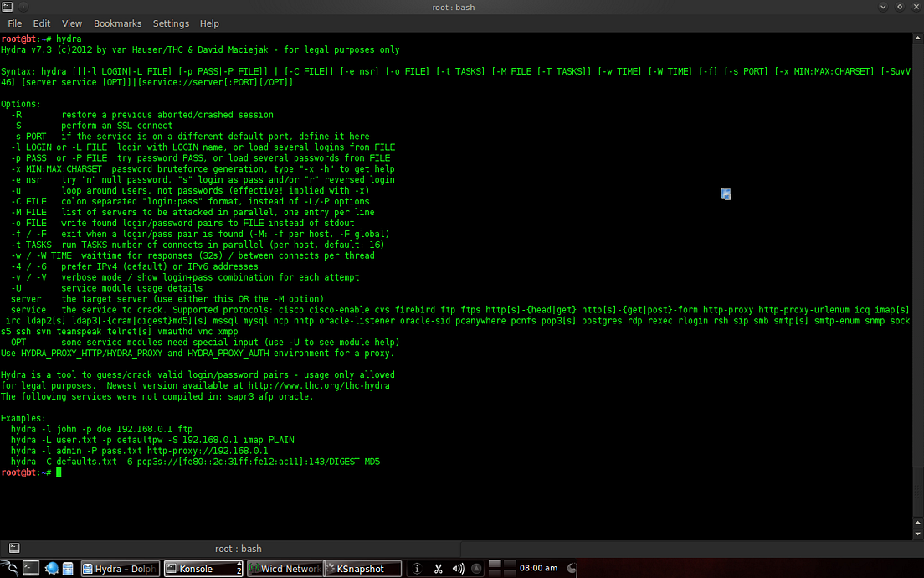Click the KSnapshot entry in the taskbar
Screen dimensions: 924x578
click(362, 568)
